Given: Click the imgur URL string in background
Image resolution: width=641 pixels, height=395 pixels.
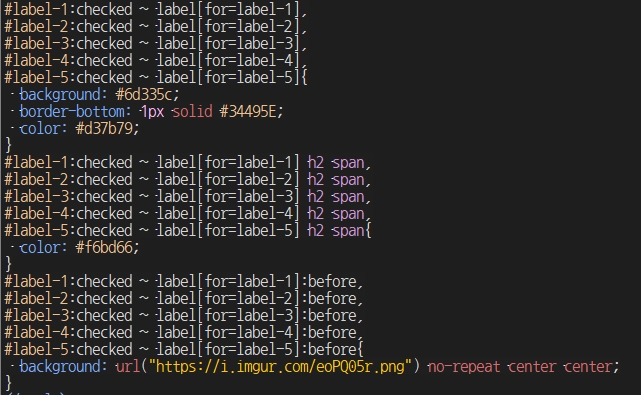Looking at the screenshot, I should (x=280, y=366).
